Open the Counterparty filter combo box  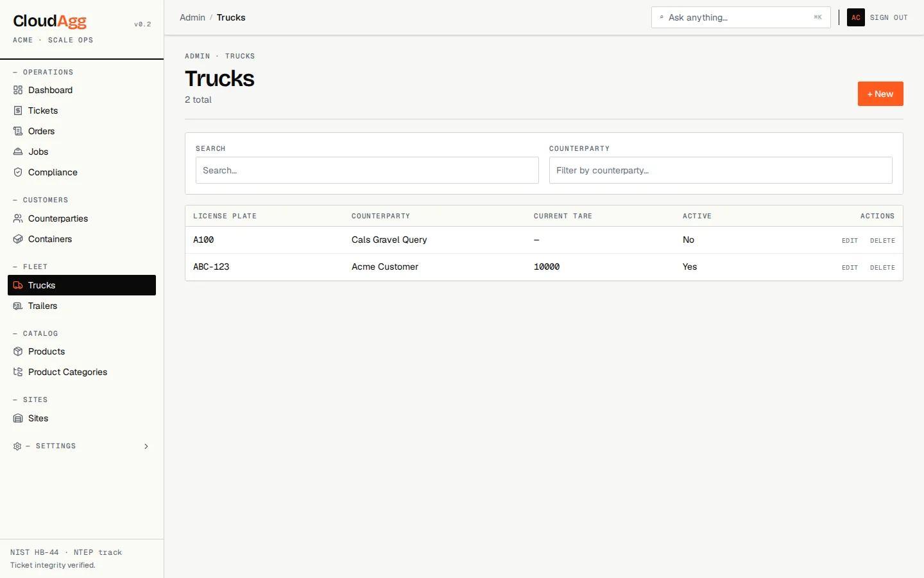(x=721, y=170)
